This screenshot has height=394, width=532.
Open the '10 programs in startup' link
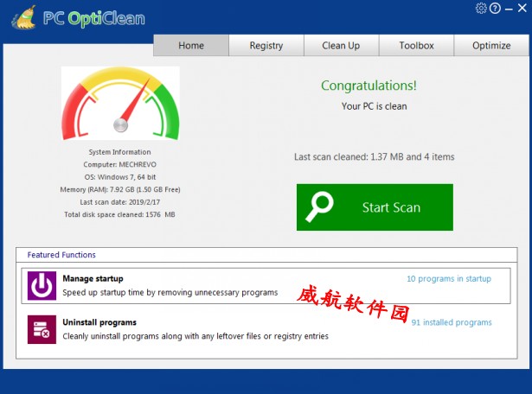(x=449, y=278)
